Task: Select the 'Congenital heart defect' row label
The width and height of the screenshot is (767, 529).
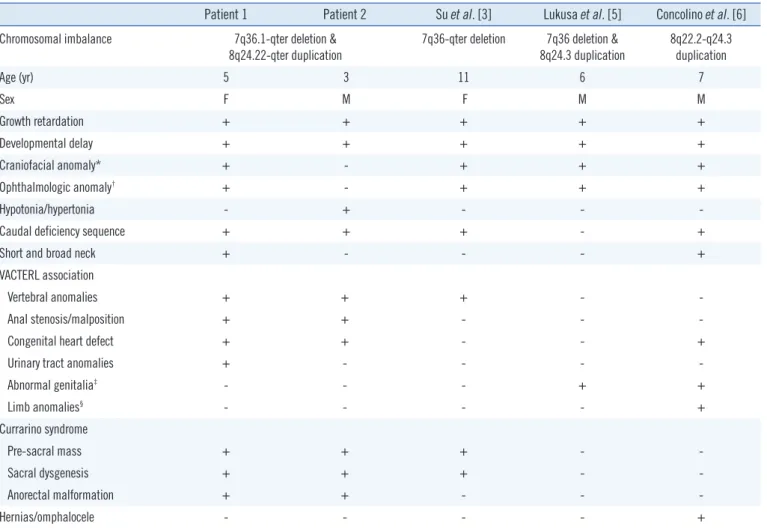Action: coord(60,342)
